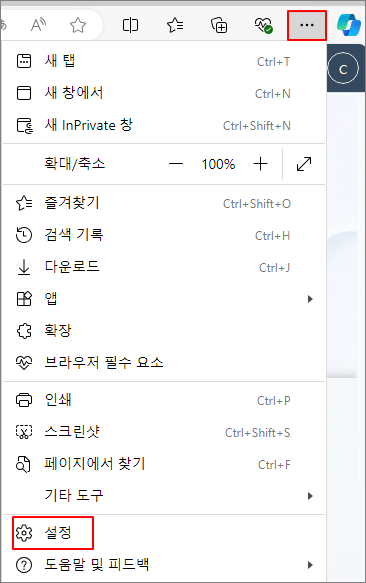
Task: Click the 도움말 question mark icon
Action: tap(24, 565)
